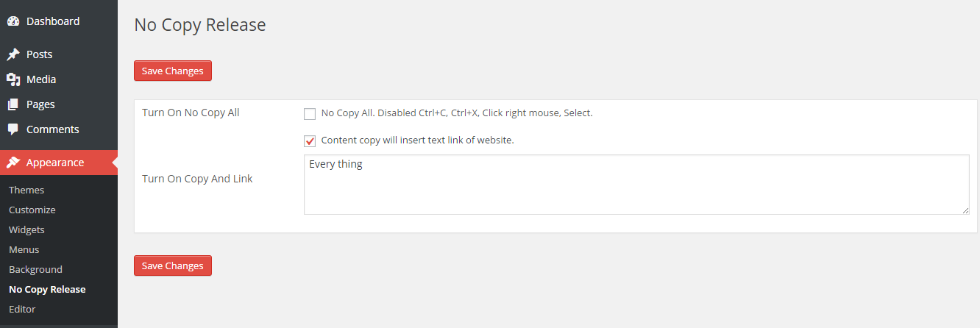Collapse the Appearance menu arrow indicator
Viewport: 980px width, 328px height.
(x=114, y=163)
